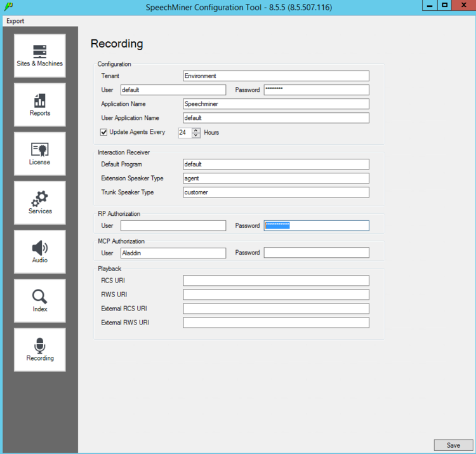This screenshot has width=476, height=454.
Task: Toggle the Update Agents Every checkbox
Action: [x=104, y=133]
